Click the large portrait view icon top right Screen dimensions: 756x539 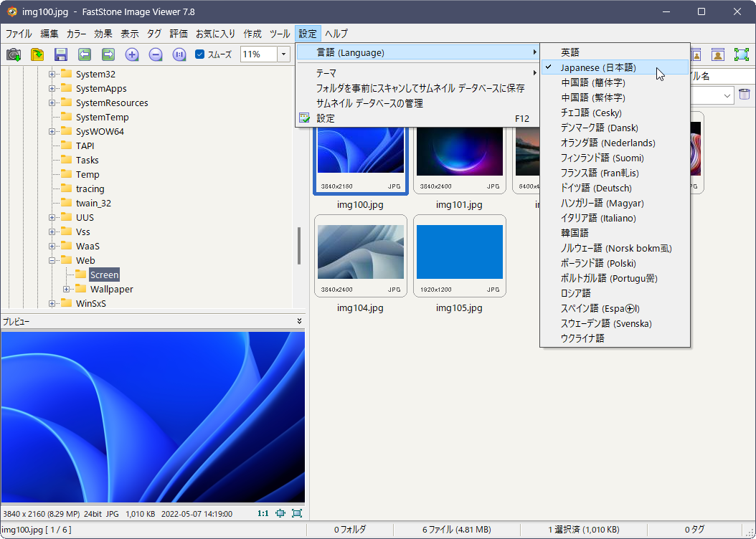(x=718, y=54)
